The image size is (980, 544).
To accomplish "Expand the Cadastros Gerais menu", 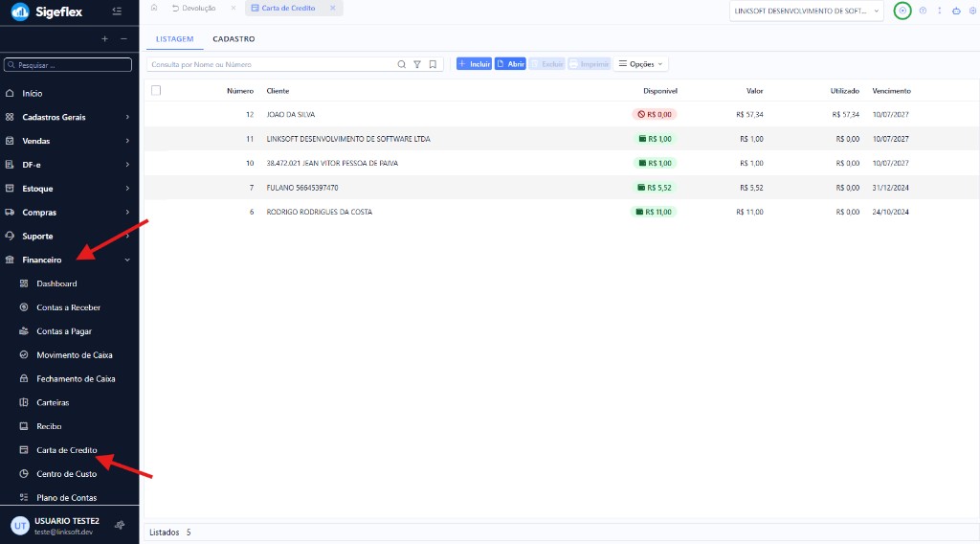I will click(x=69, y=117).
